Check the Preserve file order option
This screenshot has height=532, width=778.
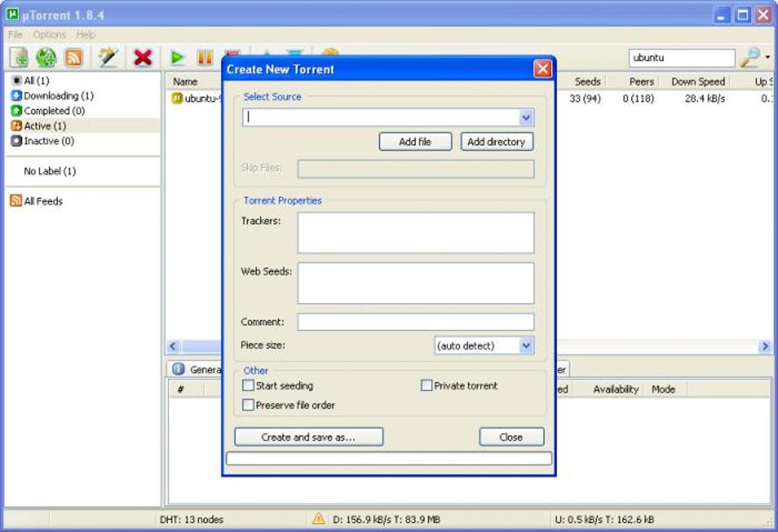pyautogui.click(x=248, y=405)
